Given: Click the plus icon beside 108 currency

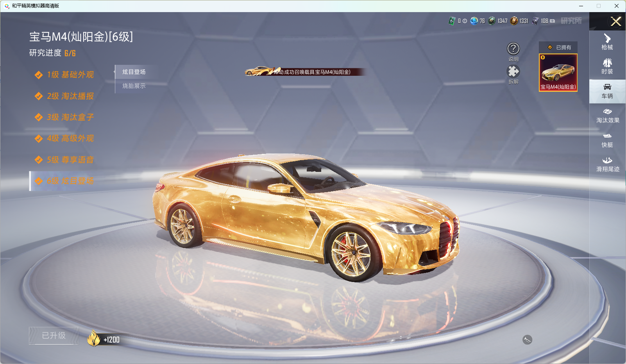Looking at the screenshot, I should pos(553,21).
